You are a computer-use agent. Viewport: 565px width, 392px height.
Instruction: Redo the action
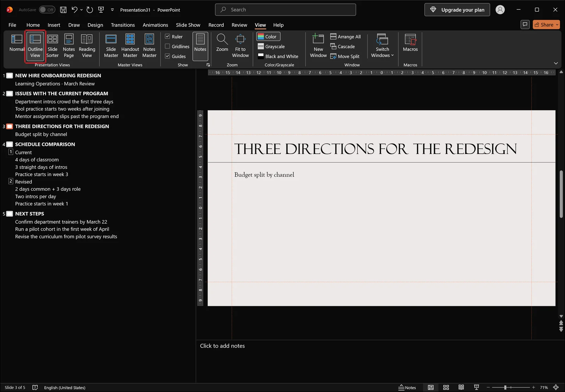click(90, 10)
